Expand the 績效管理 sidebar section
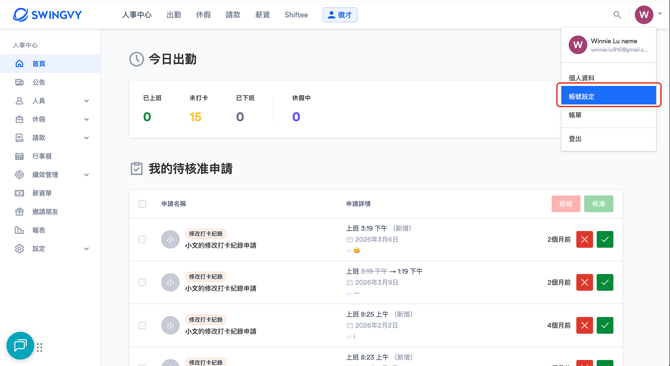Image resolution: width=670 pixels, height=366 pixels. coord(86,175)
